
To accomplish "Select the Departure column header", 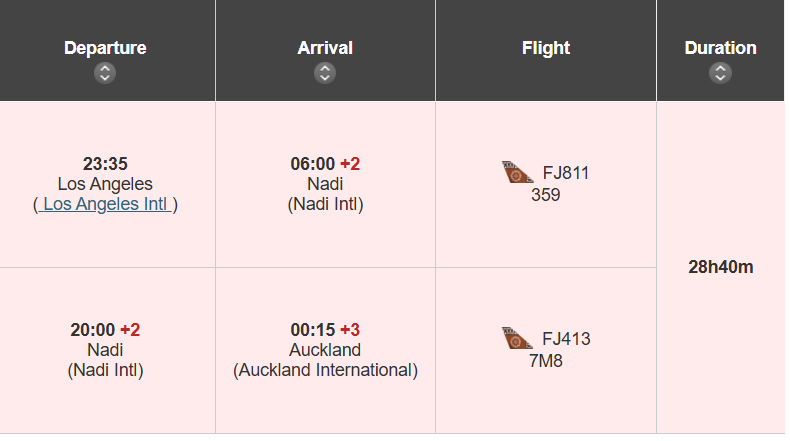I will click(105, 48).
